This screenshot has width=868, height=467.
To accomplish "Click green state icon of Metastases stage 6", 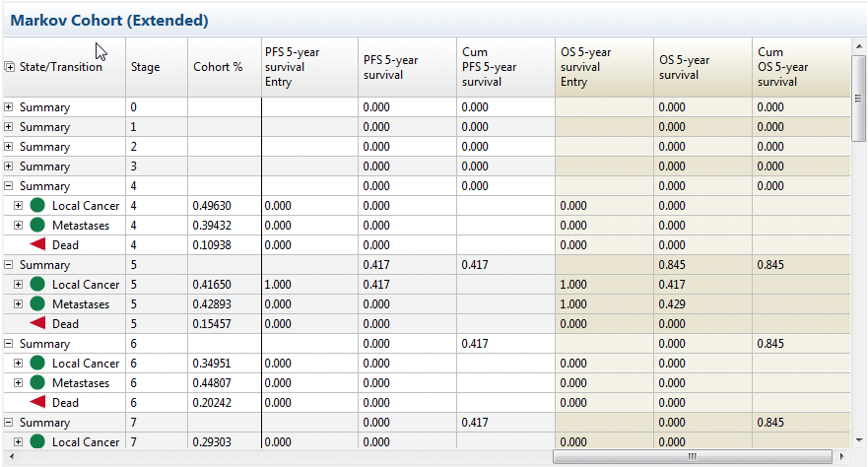I will coord(37,383).
